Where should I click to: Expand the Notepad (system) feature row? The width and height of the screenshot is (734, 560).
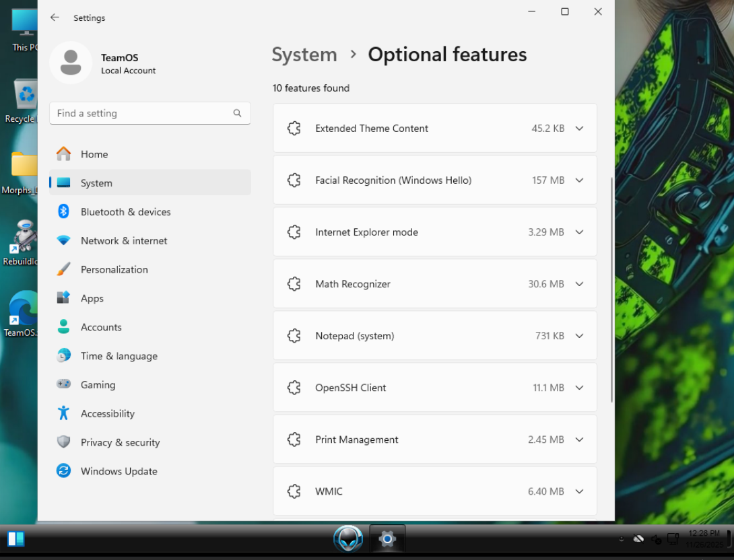pyautogui.click(x=578, y=336)
